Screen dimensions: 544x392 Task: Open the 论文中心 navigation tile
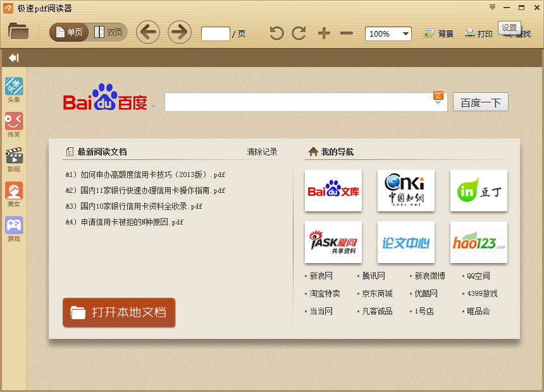[406, 242]
